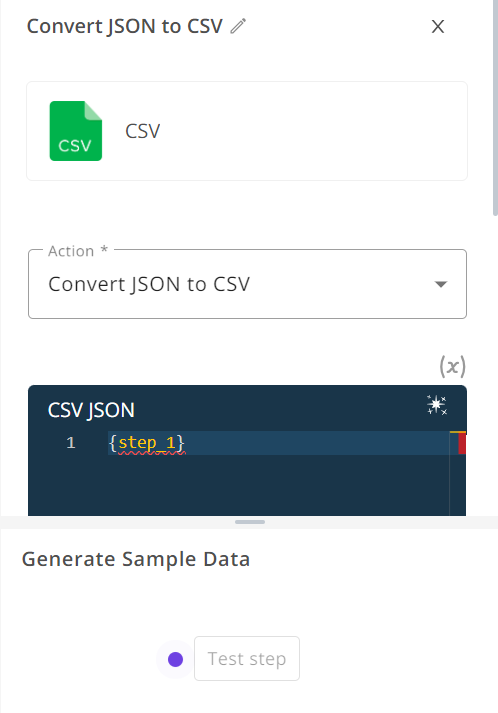The image size is (498, 713).
Task: Click the Generate Sample Data heading
Action: tap(136, 559)
